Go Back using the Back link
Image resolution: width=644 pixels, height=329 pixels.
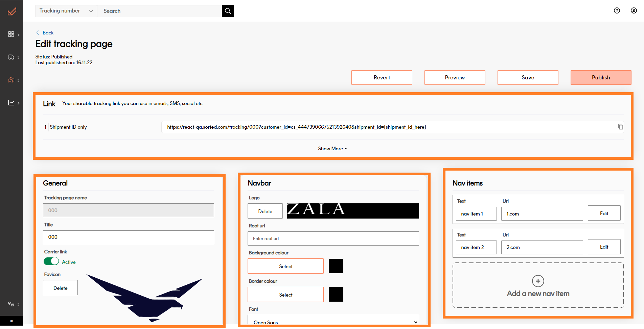tap(45, 32)
